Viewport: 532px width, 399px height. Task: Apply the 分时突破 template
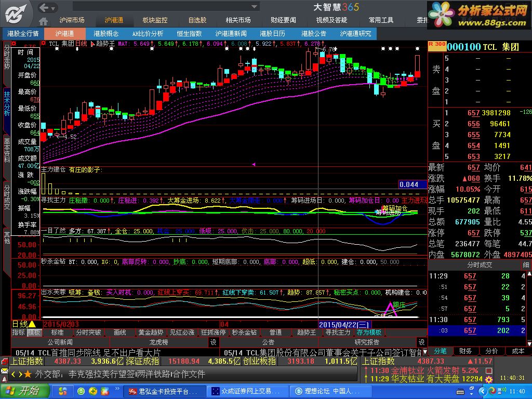pyautogui.click(x=88, y=332)
